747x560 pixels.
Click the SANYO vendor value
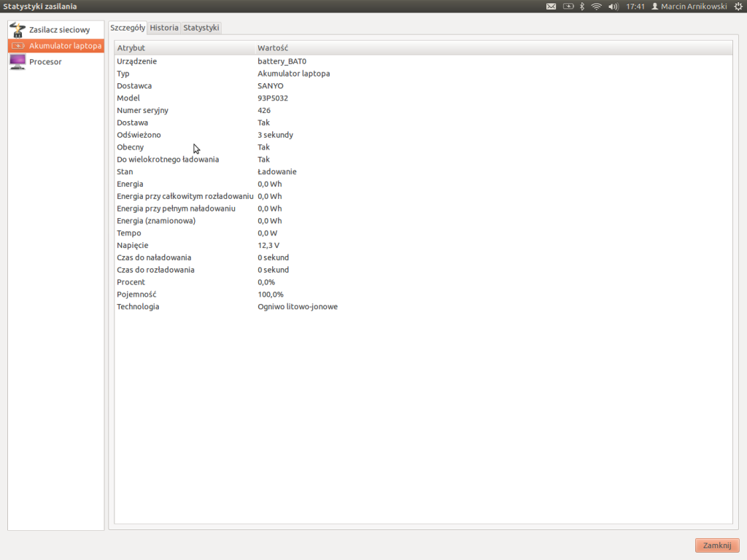click(x=271, y=86)
